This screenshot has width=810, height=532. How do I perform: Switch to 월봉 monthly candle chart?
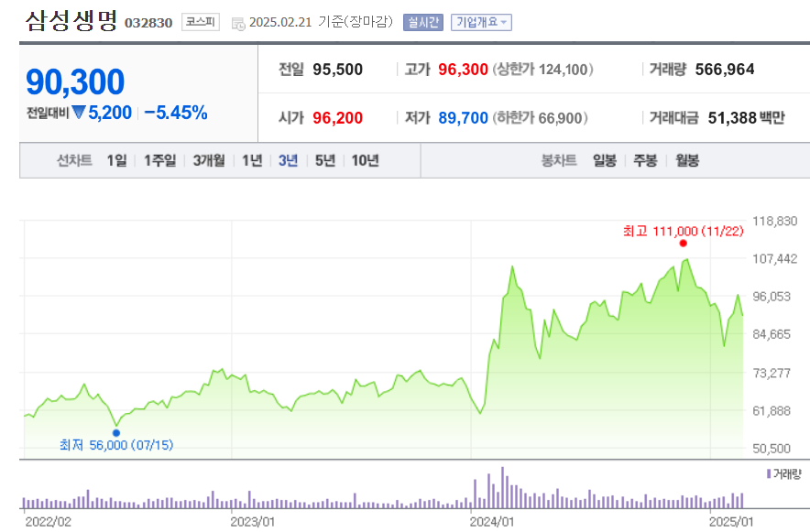pos(687,160)
